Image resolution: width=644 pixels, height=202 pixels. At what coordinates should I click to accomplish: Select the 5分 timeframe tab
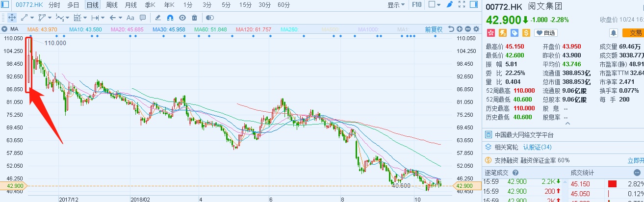click(226, 5)
